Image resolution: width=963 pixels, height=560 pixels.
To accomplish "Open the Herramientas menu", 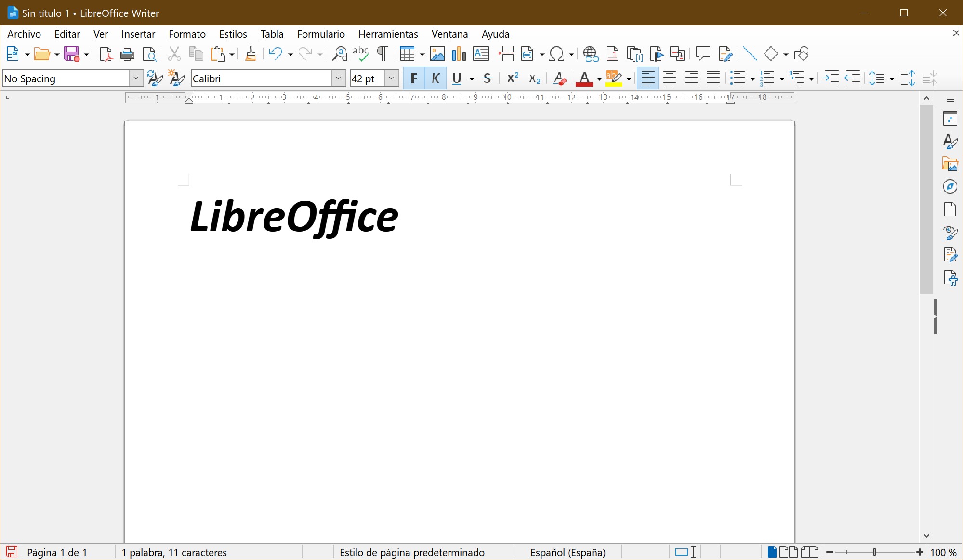I will [x=388, y=34].
